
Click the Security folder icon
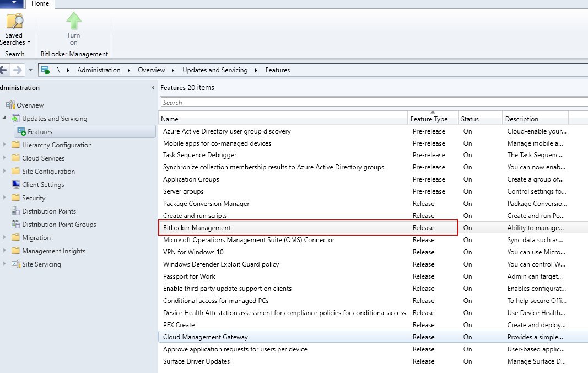[15, 198]
